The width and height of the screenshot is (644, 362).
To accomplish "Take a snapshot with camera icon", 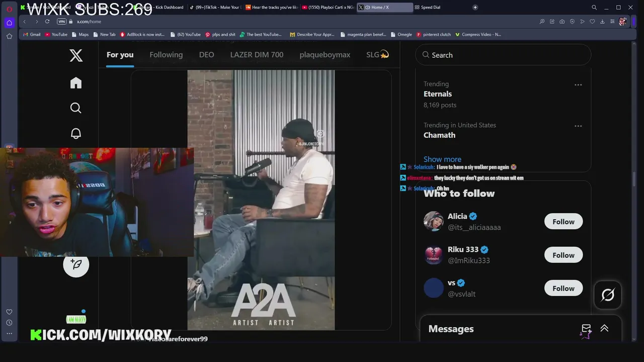I will click(562, 22).
